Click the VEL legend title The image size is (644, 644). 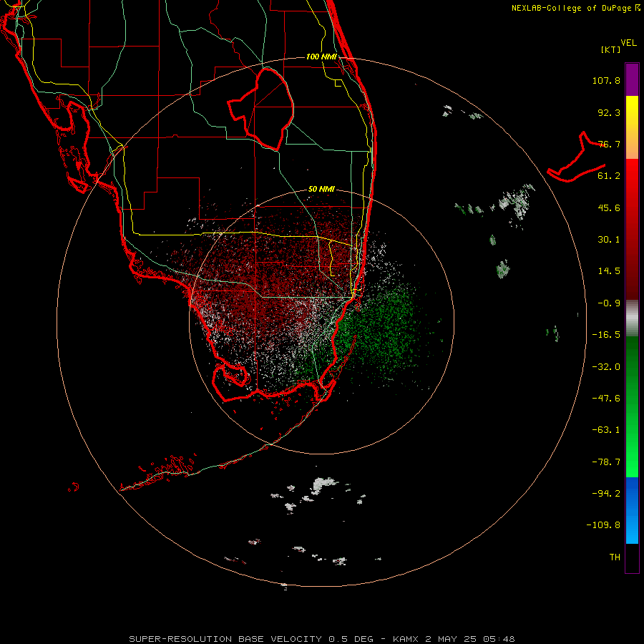[628, 43]
